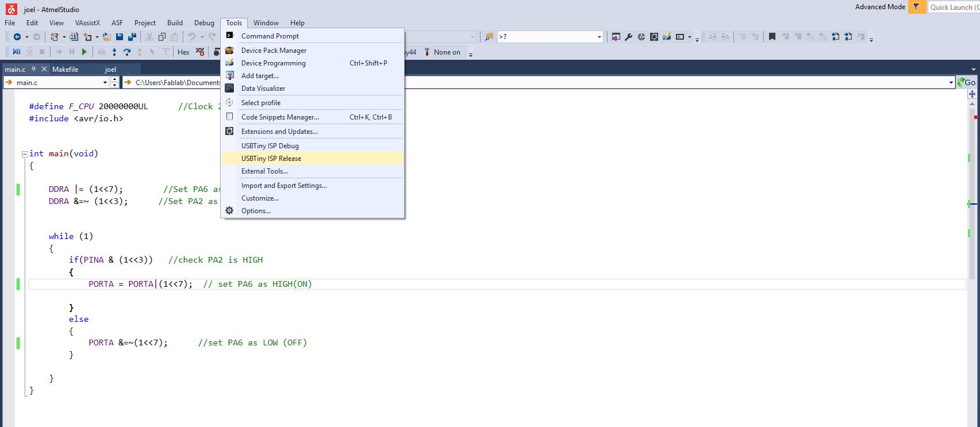Save the current file with the single floppy icon
The image size is (980, 427).
(x=120, y=37)
